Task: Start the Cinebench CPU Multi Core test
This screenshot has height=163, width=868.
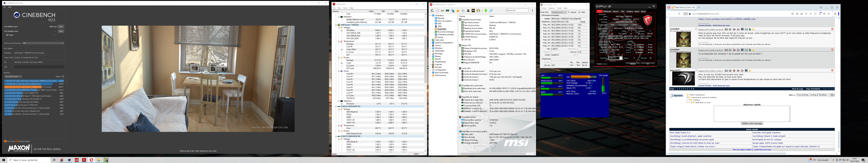Action: (x=61, y=26)
